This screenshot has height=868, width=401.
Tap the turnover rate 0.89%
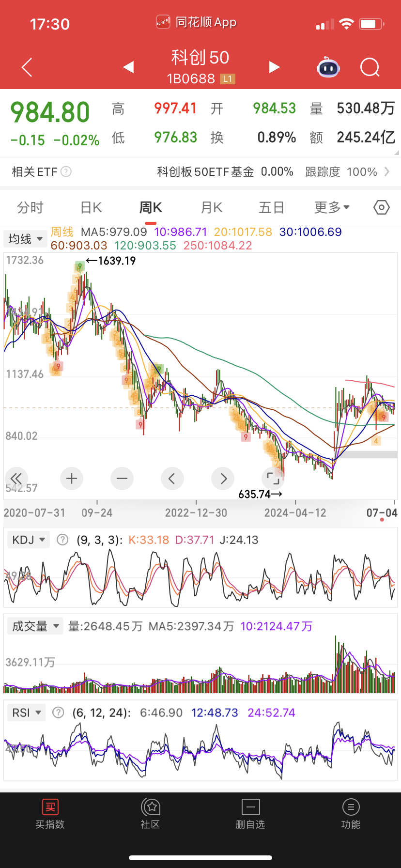pyautogui.click(x=277, y=137)
